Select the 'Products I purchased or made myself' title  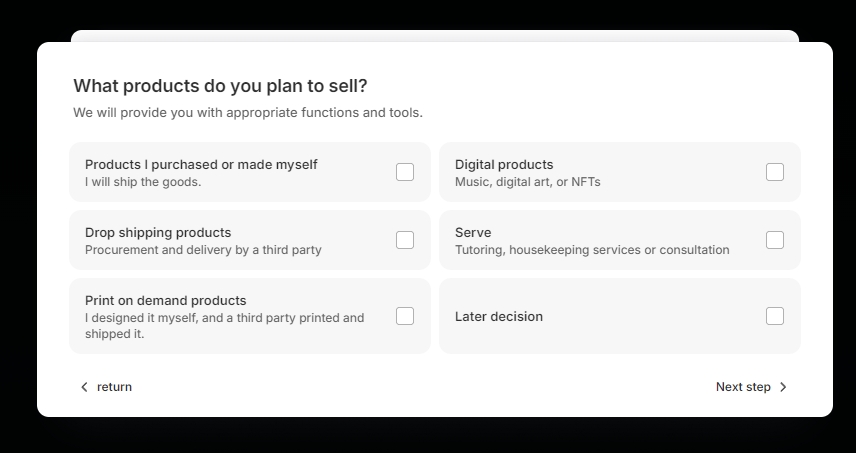click(201, 164)
